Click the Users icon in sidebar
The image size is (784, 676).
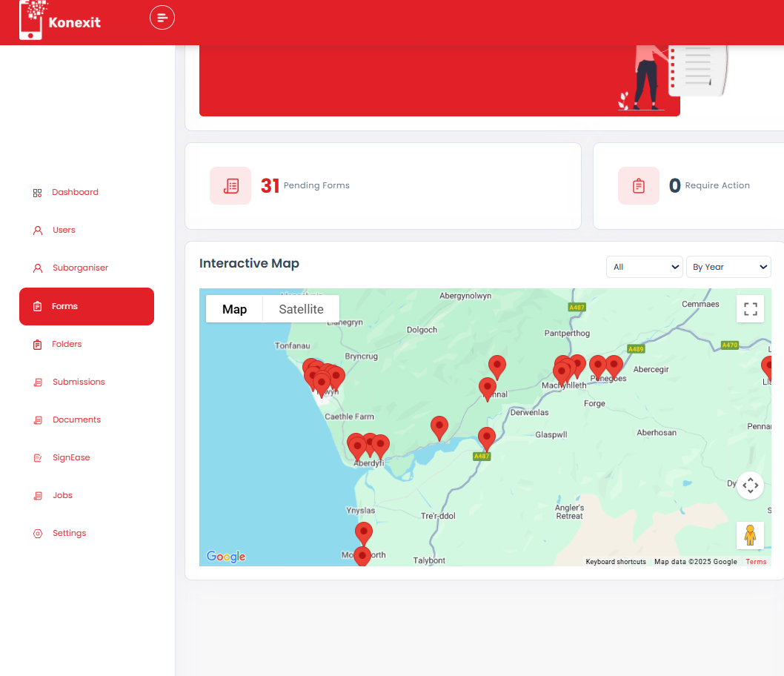click(x=38, y=231)
